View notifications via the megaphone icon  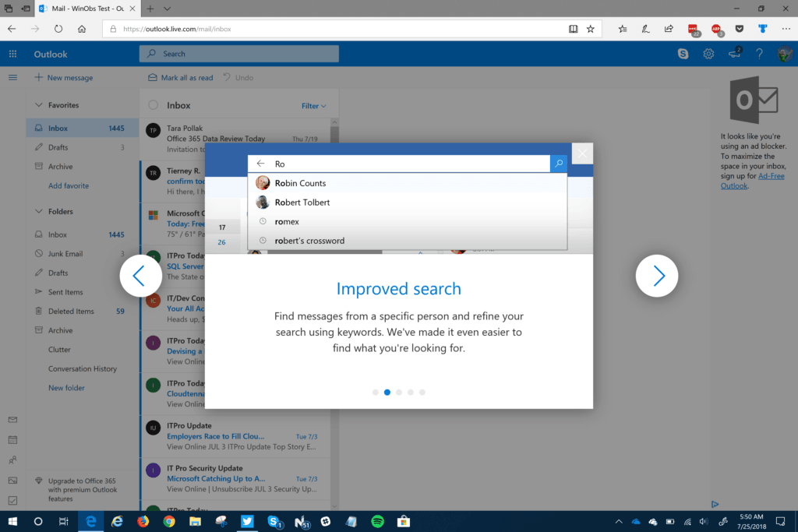tap(733, 54)
